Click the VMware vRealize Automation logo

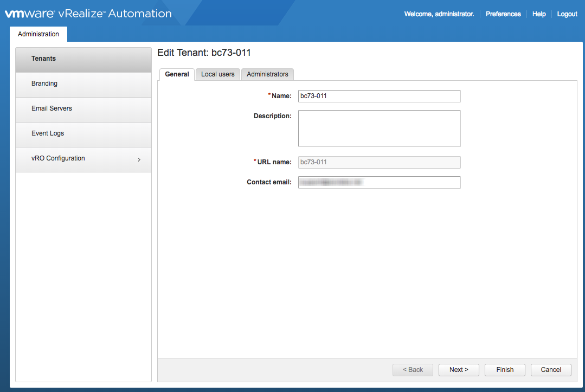click(88, 14)
